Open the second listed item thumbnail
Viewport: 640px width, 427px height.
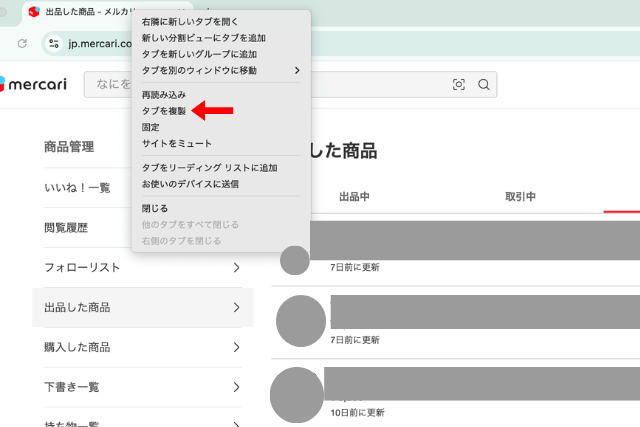[x=300, y=321]
